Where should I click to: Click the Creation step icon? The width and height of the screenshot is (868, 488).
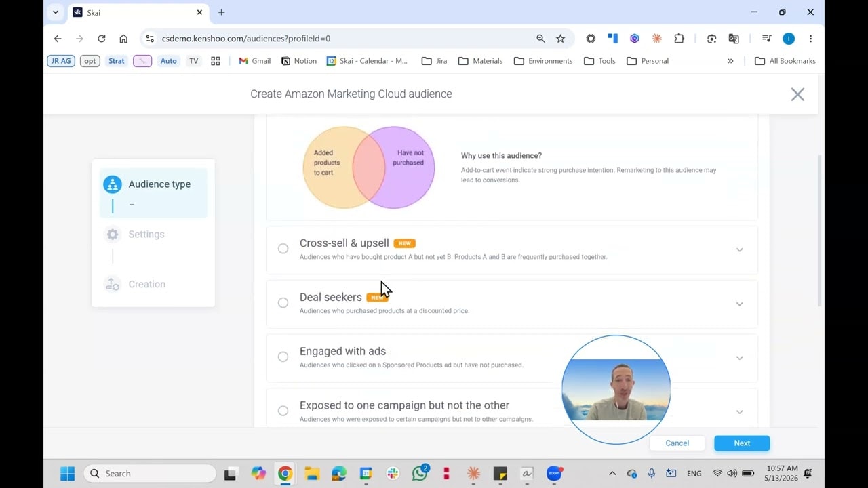[113, 284]
